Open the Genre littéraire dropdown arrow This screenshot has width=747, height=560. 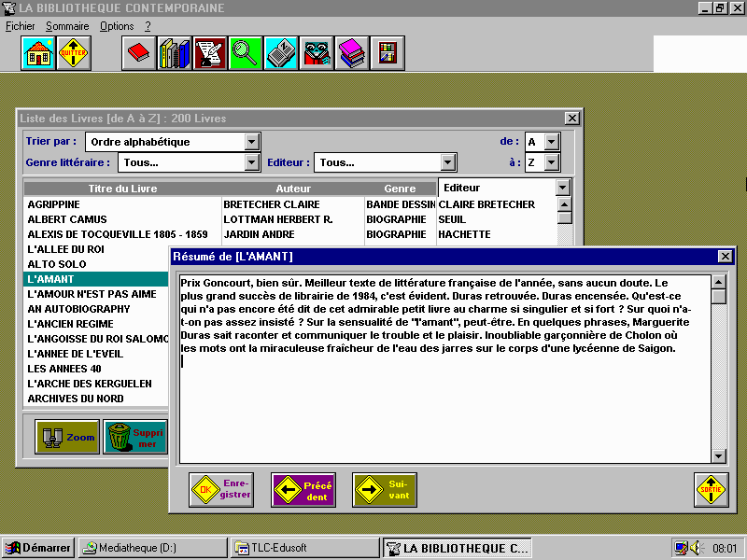coord(251,162)
